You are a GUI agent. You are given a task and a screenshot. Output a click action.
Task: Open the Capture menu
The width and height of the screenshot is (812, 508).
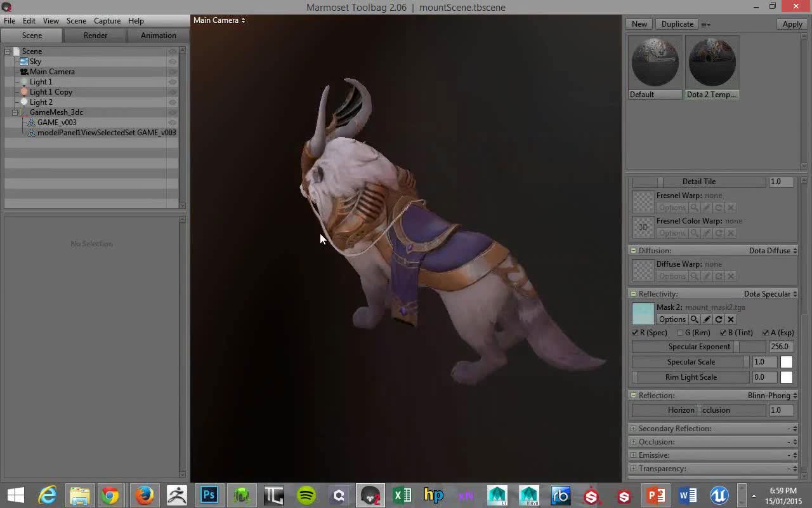107,21
